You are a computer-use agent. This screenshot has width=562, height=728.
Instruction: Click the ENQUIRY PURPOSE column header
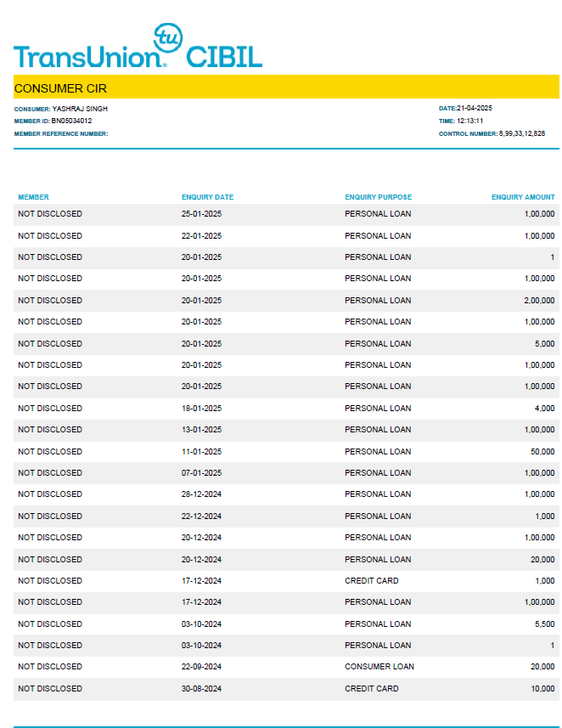tap(378, 197)
